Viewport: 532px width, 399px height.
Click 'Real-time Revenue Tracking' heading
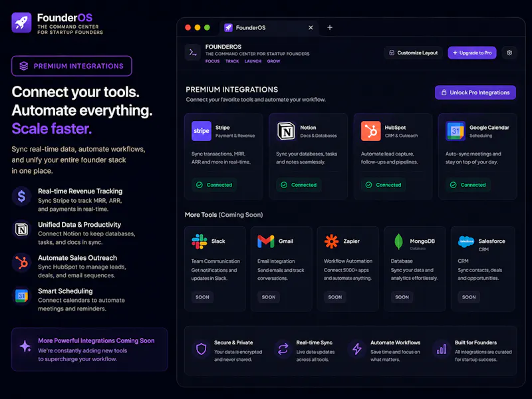[x=80, y=191]
